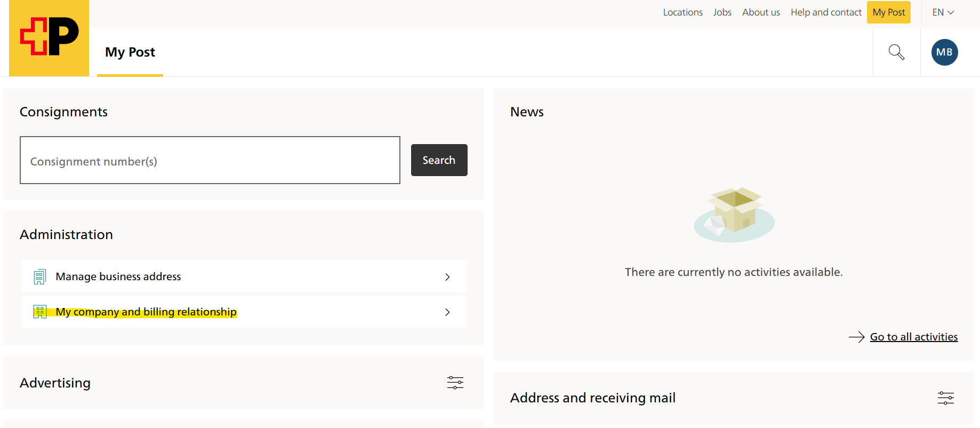This screenshot has height=428, width=980.
Task: Open Address and receiving mail settings icon
Action: pyautogui.click(x=945, y=398)
